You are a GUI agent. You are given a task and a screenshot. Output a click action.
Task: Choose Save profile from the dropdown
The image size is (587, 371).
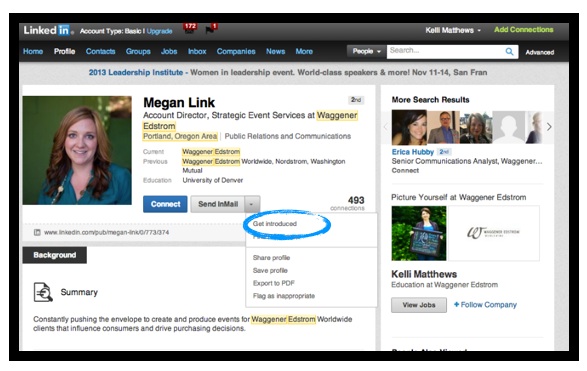pos(270,270)
